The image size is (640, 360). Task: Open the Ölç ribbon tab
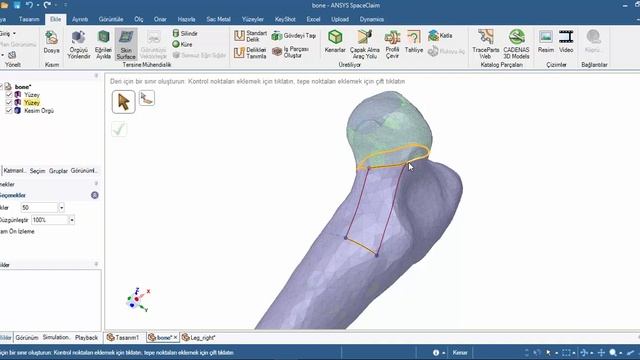tap(139, 19)
